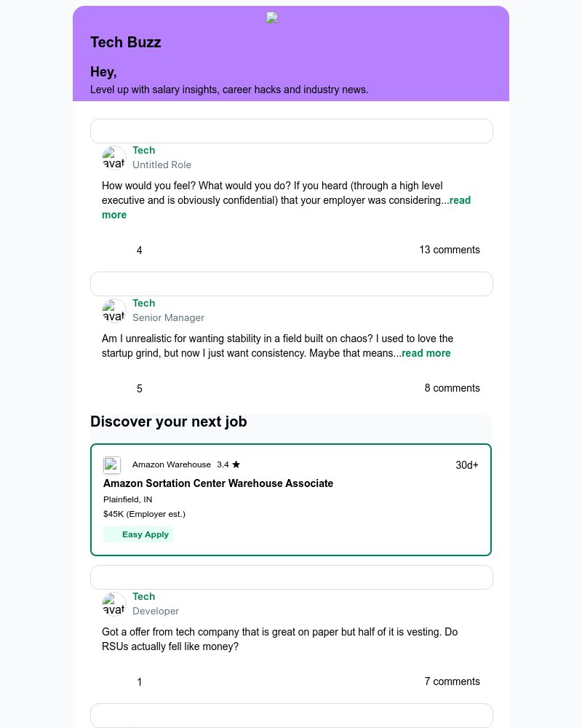The width and height of the screenshot is (582, 728).
Task: Click the Discover your next job heading
Action: (x=168, y=422)
